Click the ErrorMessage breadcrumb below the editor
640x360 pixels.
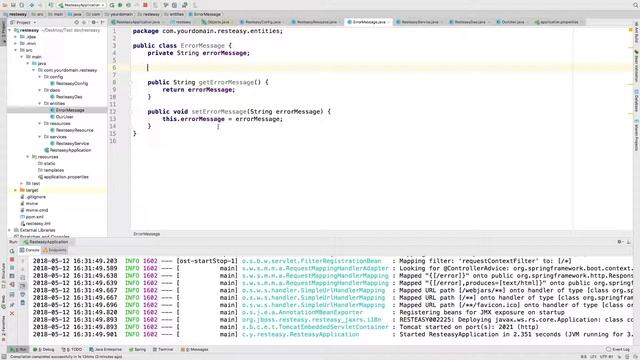tap(147, 234)
